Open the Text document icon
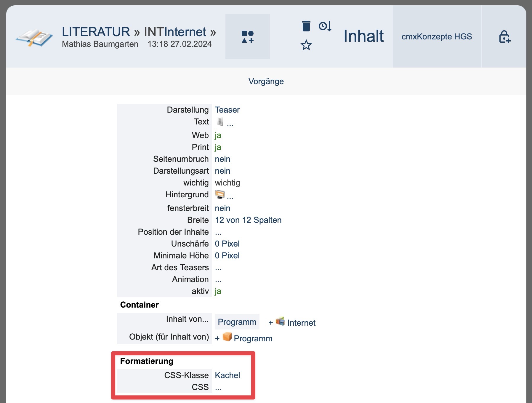The image size is (532, 403). pos(220,121)
